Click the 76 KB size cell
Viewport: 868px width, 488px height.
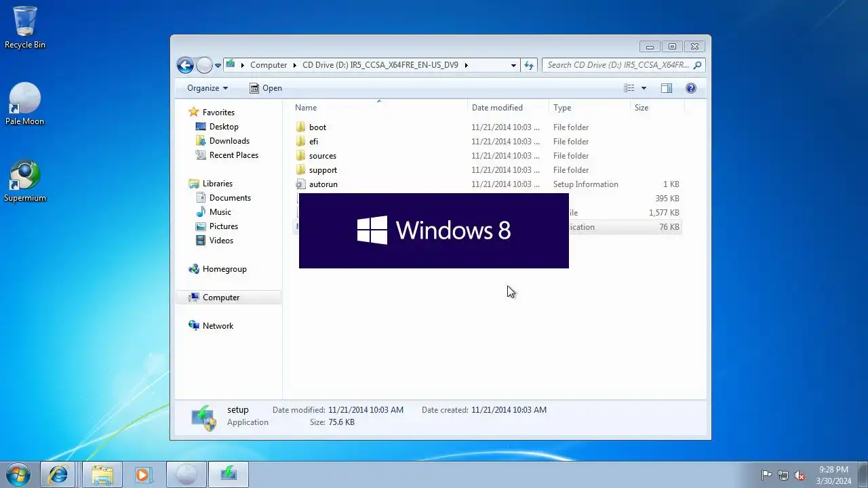click(x=669, y=227)
